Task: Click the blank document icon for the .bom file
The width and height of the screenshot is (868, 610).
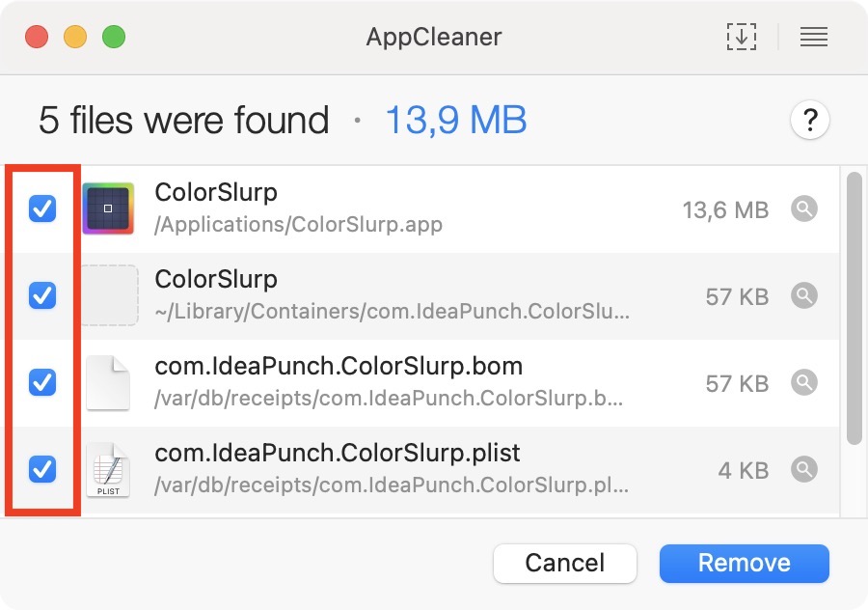Action: click(x=107, y=383)
